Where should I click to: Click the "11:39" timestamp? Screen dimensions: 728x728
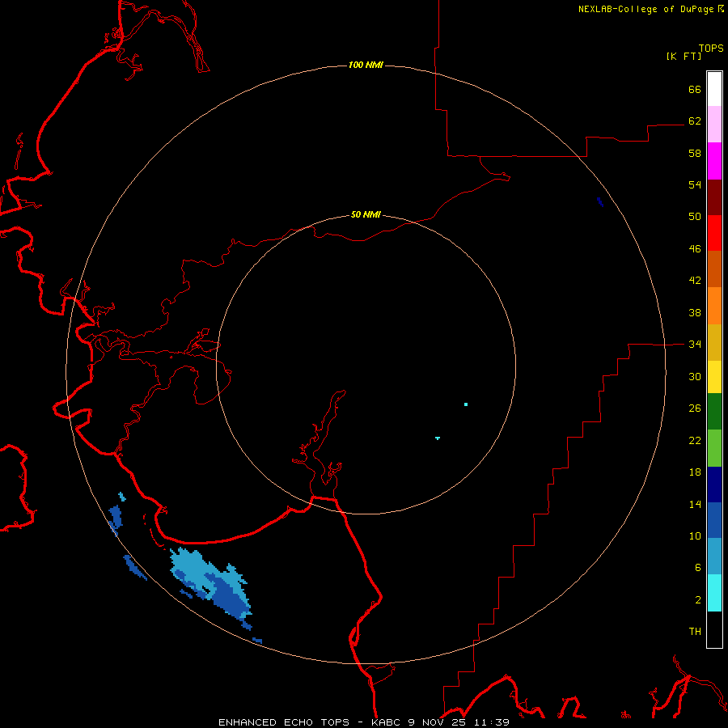tap(492, 722)
